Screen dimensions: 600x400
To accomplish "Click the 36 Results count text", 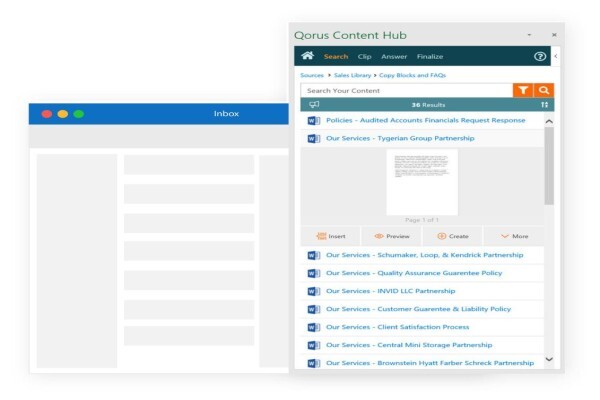I will (x=428, y=105).
